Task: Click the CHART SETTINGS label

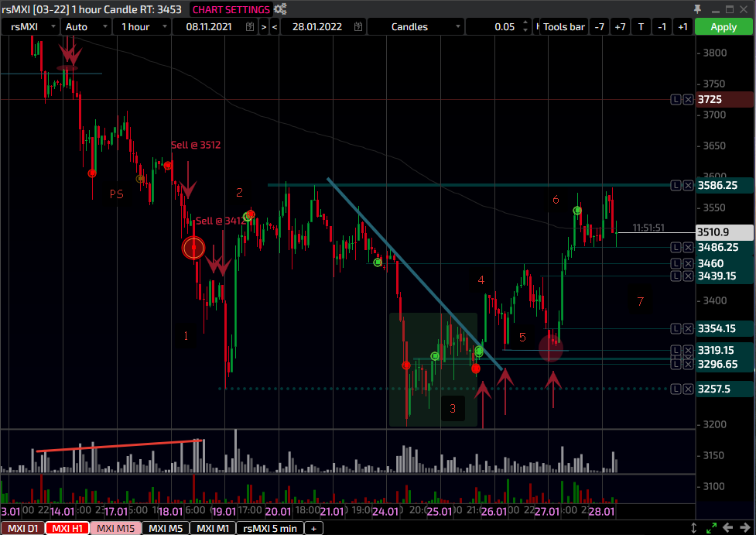Action: [231, 9]
